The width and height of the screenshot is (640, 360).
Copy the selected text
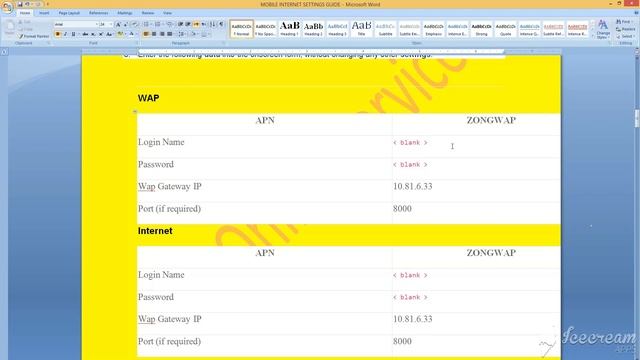(x=25, y=29)
